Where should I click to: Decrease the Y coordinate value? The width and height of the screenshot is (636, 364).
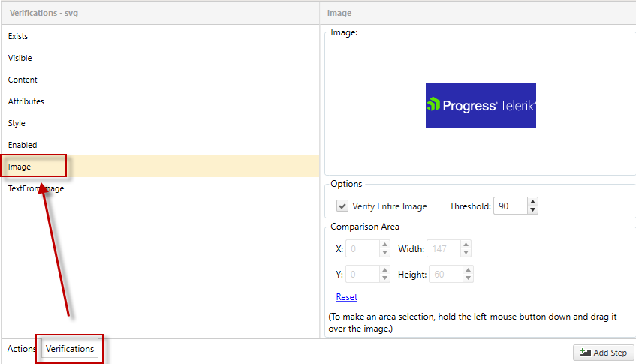point(385,278)
